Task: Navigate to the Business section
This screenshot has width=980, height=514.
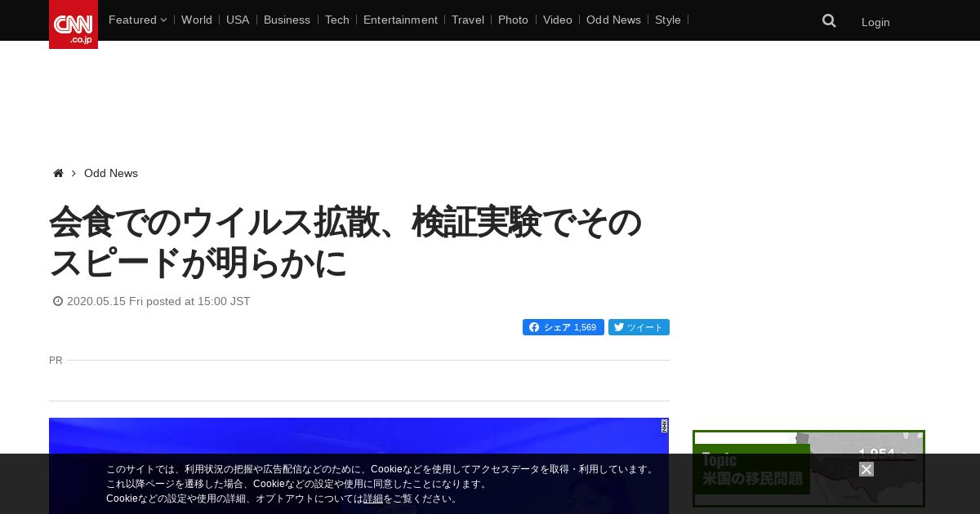Action: (x=287, y=20)
